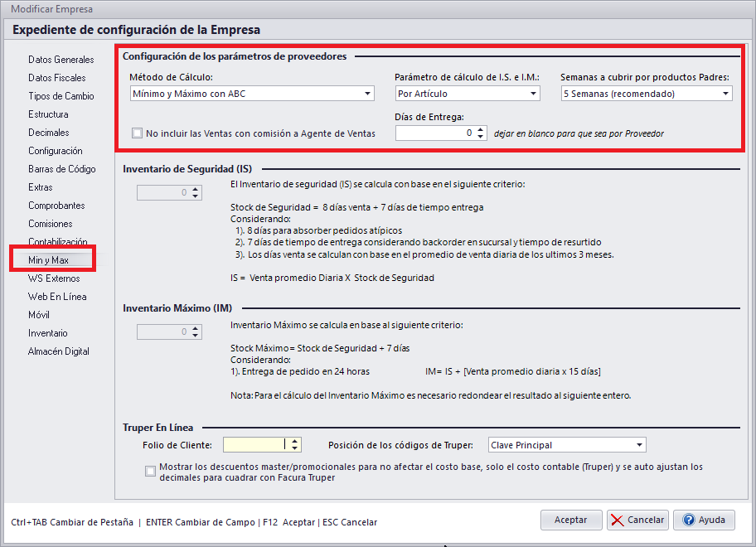Switch to the Datos Generales tab
The width and height of the screenshot is (756, 547).
(x=61, y=60)
